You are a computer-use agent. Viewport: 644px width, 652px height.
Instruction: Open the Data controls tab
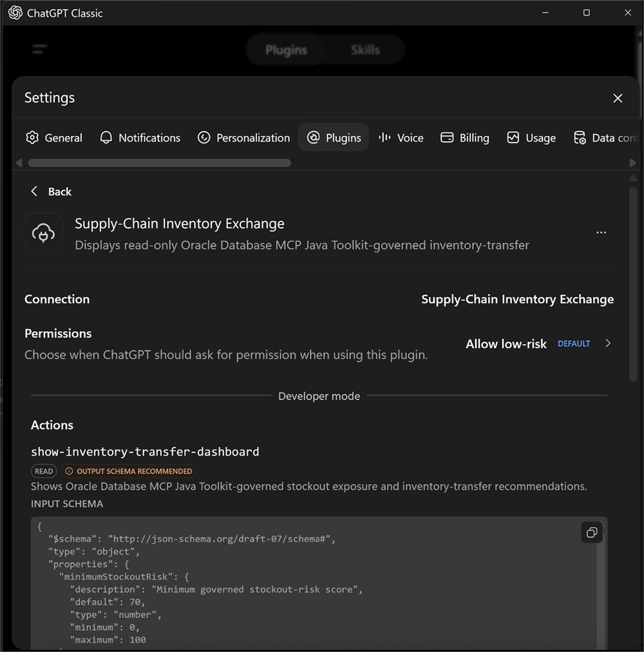point(605,138)
